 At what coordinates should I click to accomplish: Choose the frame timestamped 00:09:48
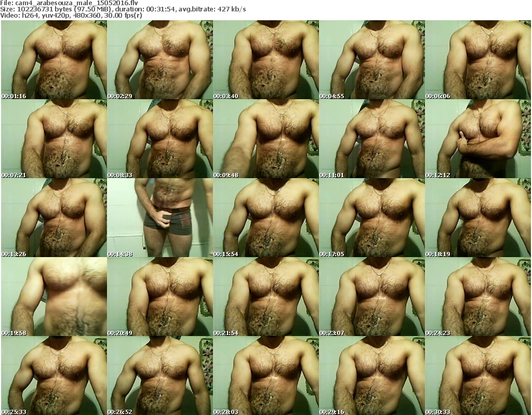[x=266, y=139]
